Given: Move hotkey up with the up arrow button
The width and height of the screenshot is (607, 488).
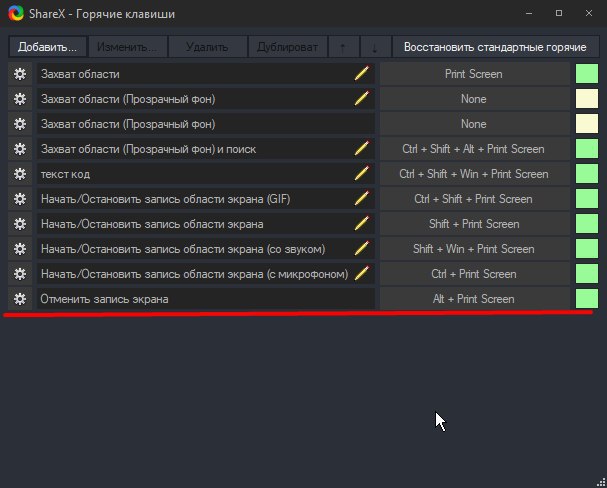Looking at the screenshot, I should tap(343, 47).
